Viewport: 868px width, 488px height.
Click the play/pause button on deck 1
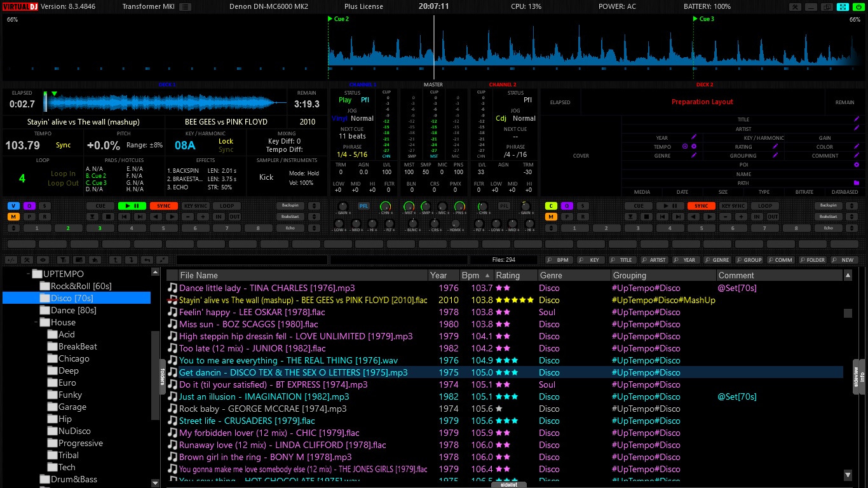pyautogui.click(x=133, y=206)
